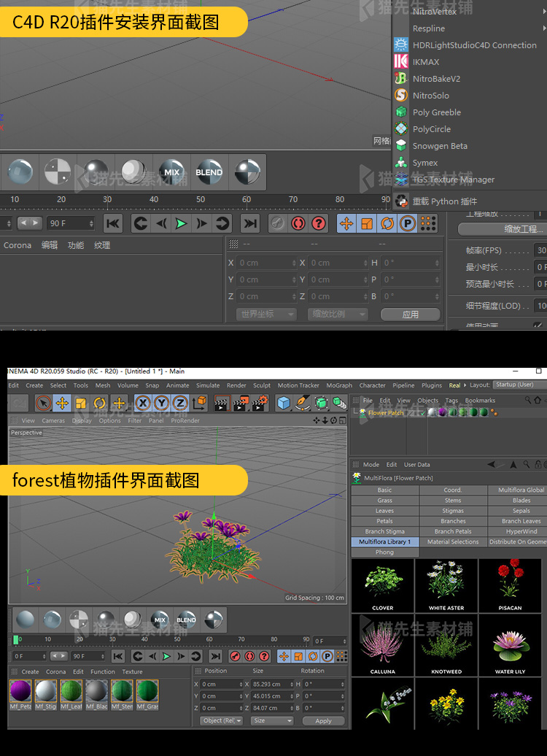Screen dimensions: 547x756
Task: Click the 应用 apply button
Action: (x=410, y=315)
